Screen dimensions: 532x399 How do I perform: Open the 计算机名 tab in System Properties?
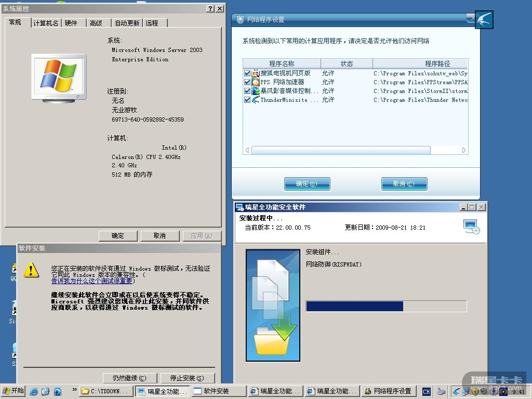coord(46,23)
